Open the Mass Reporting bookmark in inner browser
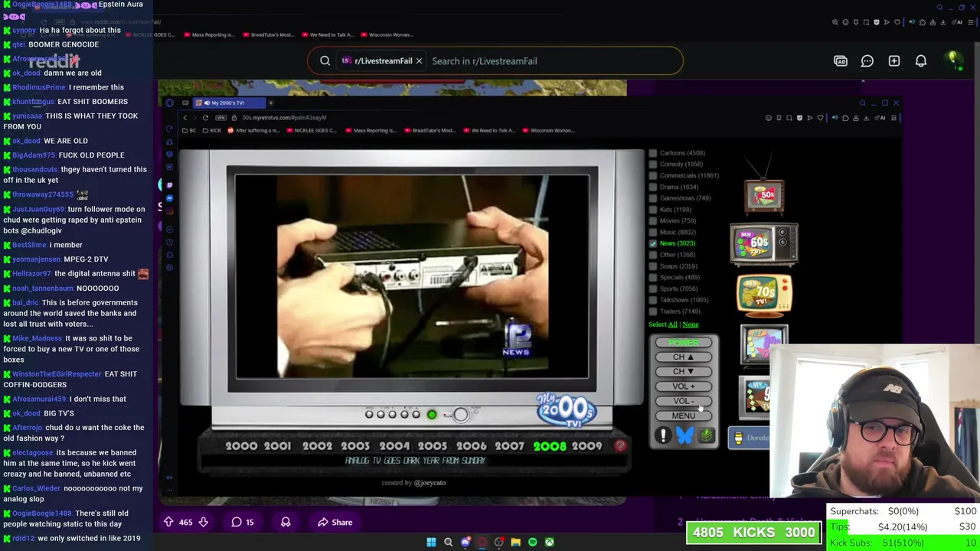 coord(370,130)
